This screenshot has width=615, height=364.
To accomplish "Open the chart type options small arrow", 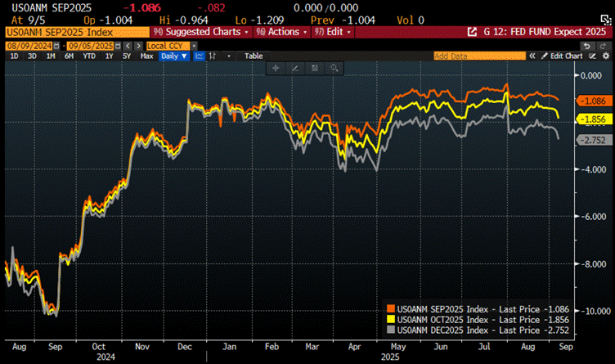I will 229,56.
